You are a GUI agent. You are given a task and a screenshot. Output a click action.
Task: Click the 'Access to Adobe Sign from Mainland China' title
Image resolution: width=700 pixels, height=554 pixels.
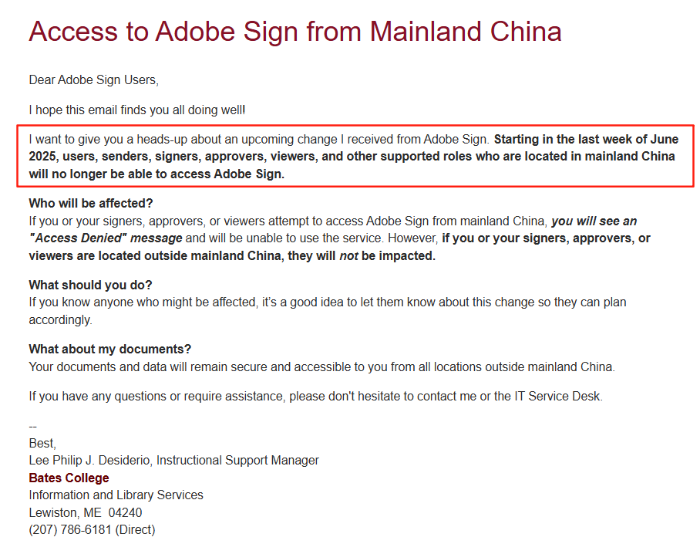[295, 31]
